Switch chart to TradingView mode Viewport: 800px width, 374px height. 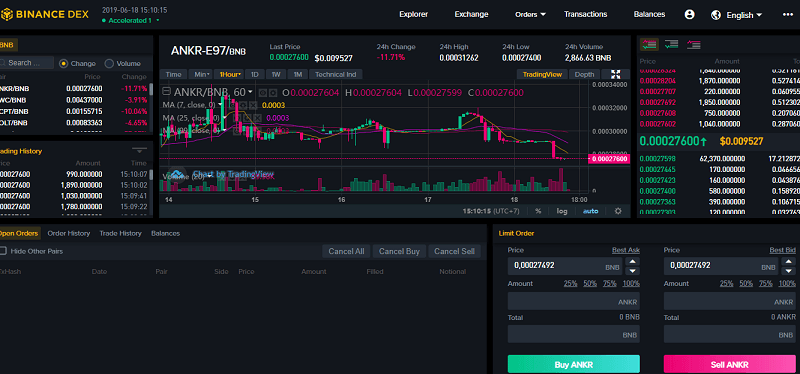click(x=542, y=74)
